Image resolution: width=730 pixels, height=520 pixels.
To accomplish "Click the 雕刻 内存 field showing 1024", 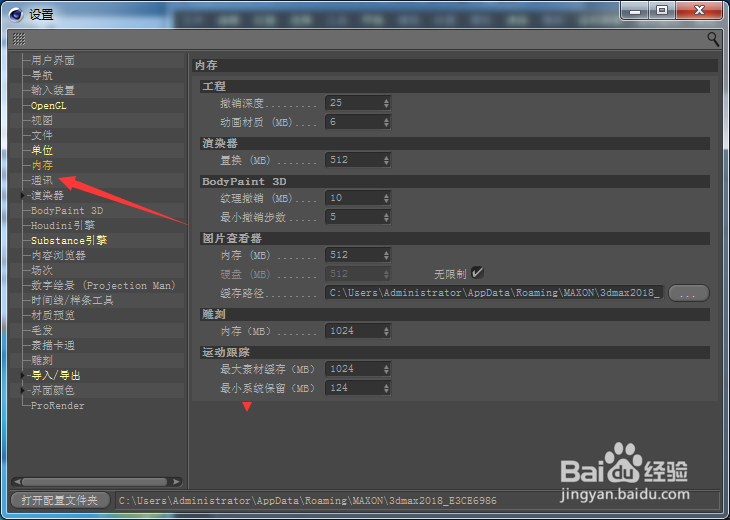I will tap(358, 331).
